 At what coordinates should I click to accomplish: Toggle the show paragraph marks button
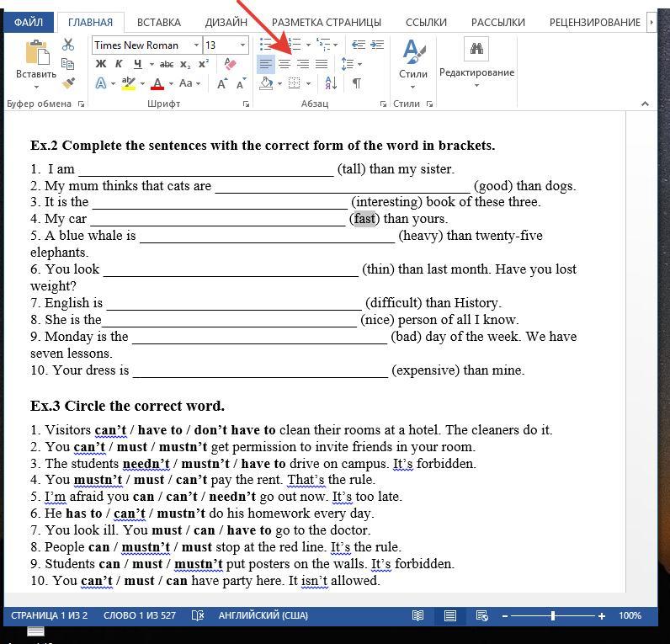point(356,83)
